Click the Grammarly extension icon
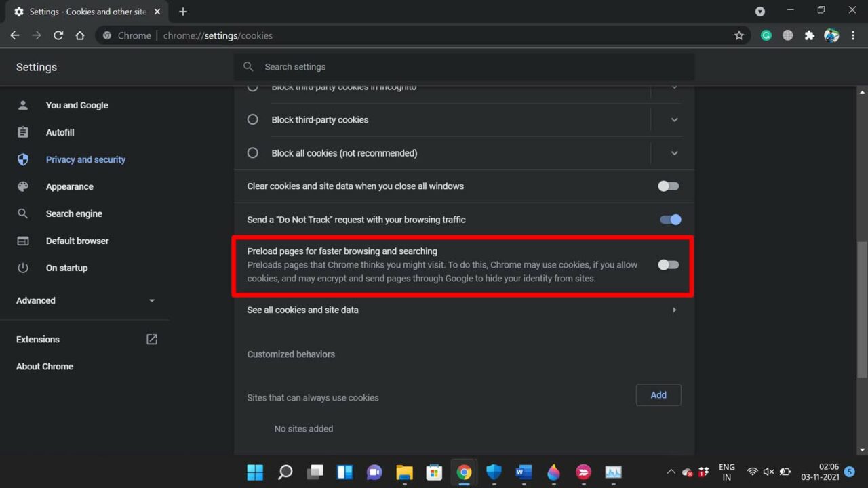The image size is (868, 488). click(766, 35)
